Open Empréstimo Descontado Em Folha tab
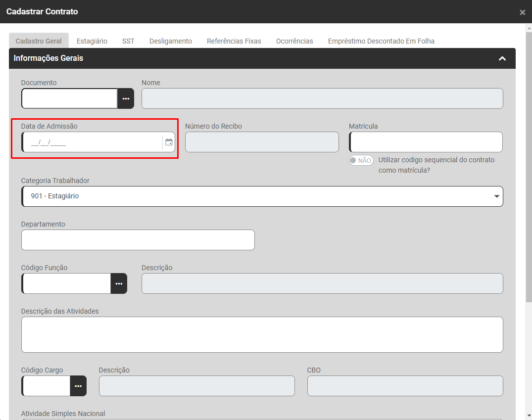Image resolution: width=532 pixels, height=420 pixels. [381, 41]
